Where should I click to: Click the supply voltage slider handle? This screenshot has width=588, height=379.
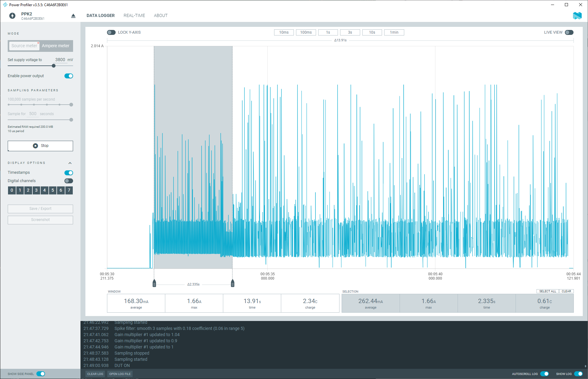[54, 66]
